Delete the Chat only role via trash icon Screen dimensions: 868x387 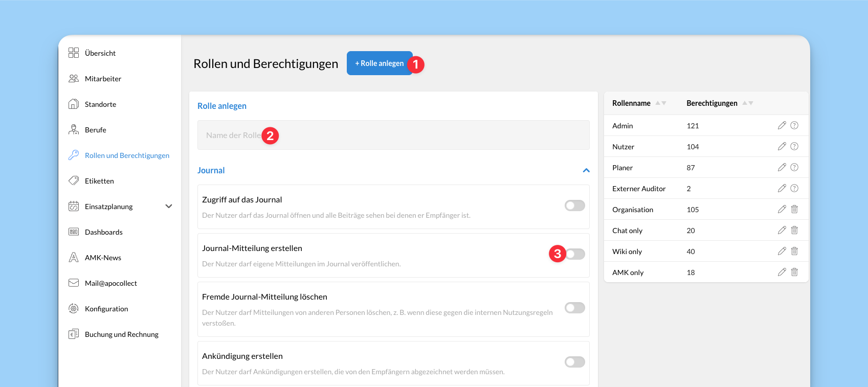(794, 230)
